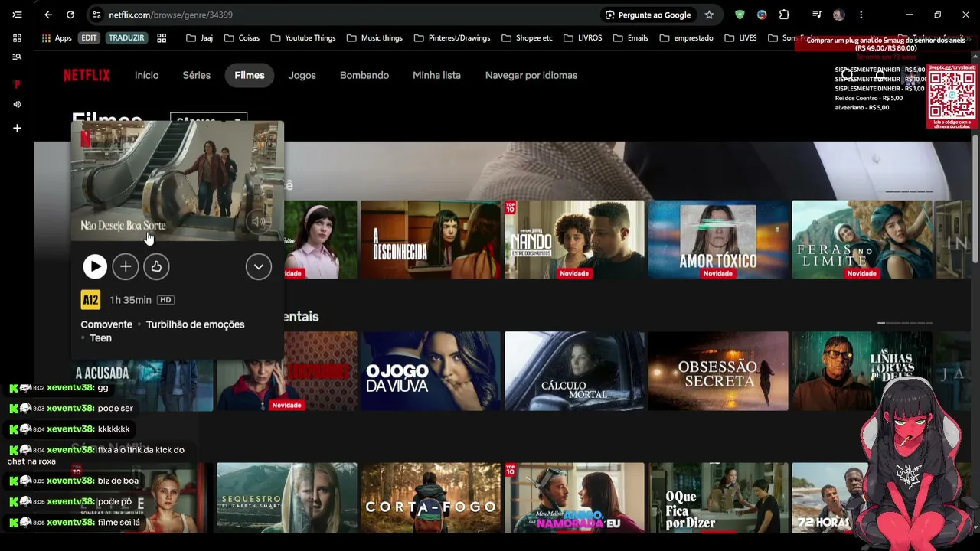This screenshot has width=980, height=551.
Task: Open Apps shortcut in bookmarks bar
Action: [57, 37]
